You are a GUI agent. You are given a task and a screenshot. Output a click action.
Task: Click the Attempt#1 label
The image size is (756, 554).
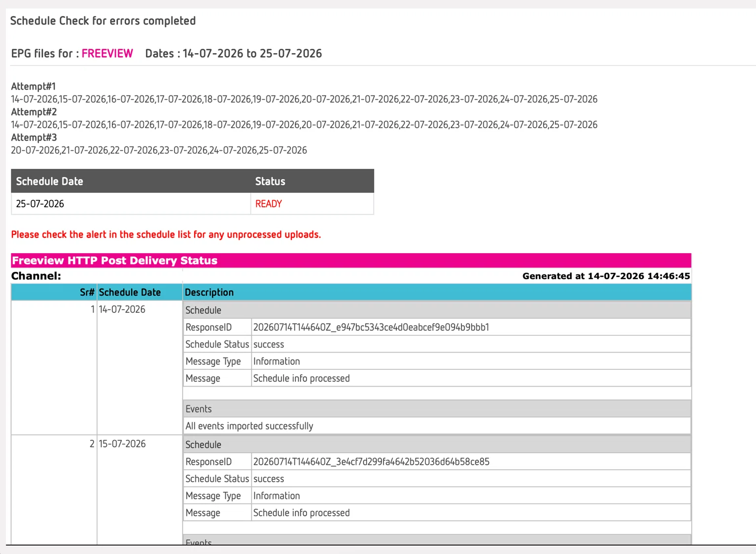34,86
